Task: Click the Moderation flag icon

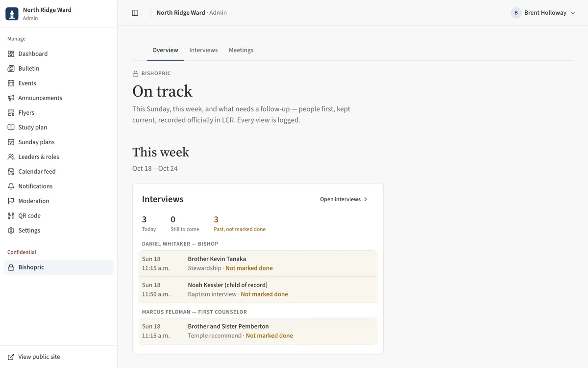Action: [11, 201]
